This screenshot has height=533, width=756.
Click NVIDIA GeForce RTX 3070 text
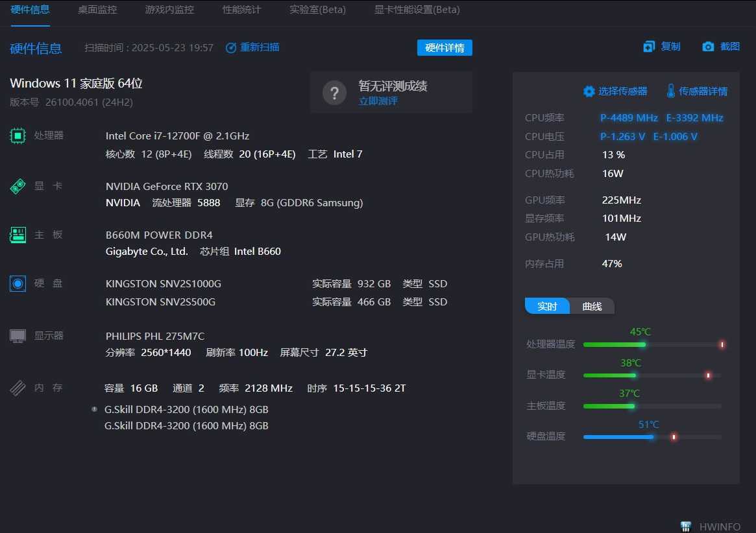click(167, 187)
